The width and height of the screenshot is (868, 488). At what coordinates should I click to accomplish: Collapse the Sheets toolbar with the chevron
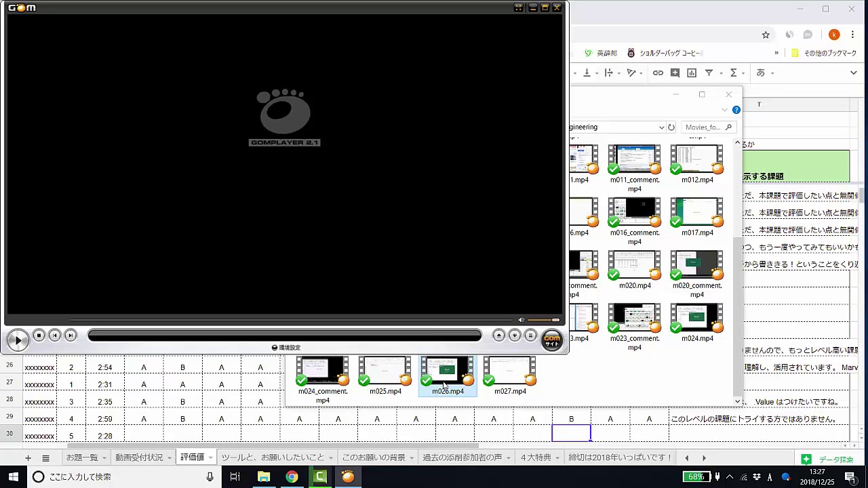pos(853,73)
